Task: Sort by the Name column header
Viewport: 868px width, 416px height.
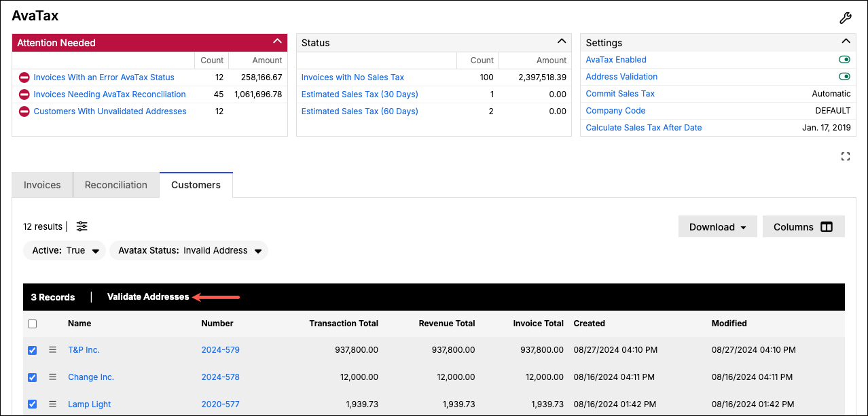Action: pyautogui.click(x=79, y=324)
